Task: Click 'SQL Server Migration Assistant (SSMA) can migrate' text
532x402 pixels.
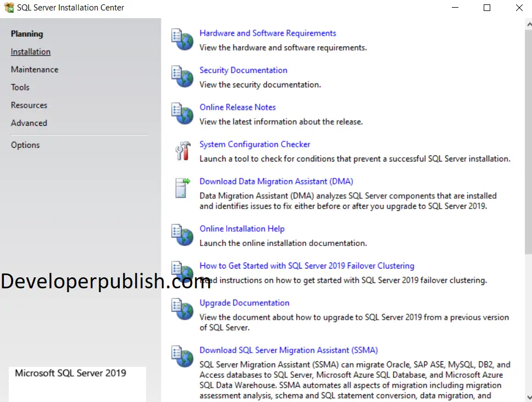Action: pos(355,380)
